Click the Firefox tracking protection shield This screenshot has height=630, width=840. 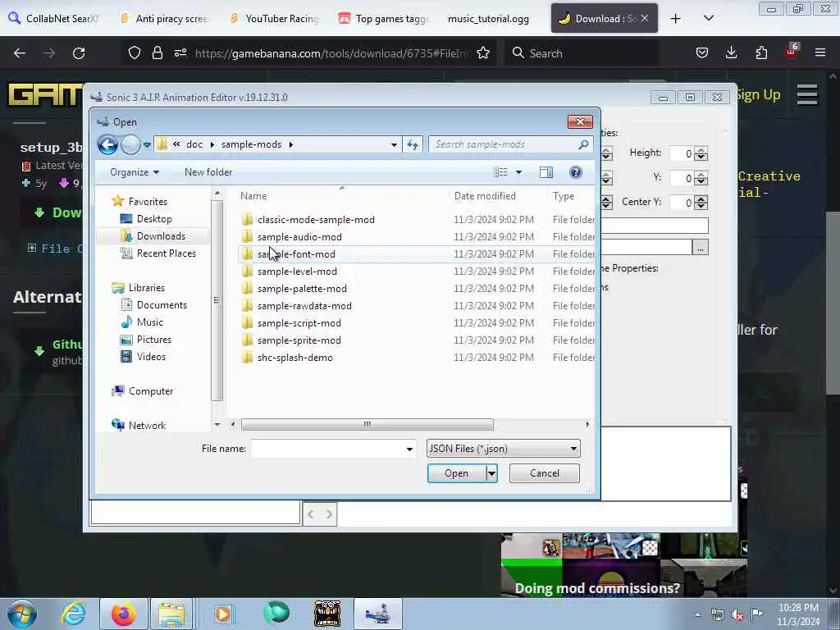pyautogui.click(x=135, y=53)
